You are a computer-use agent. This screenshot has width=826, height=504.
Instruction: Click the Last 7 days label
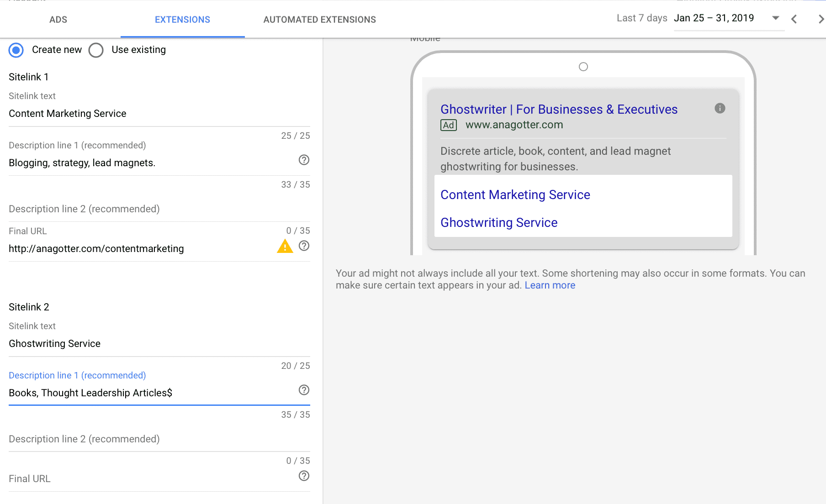pos(642,18)
